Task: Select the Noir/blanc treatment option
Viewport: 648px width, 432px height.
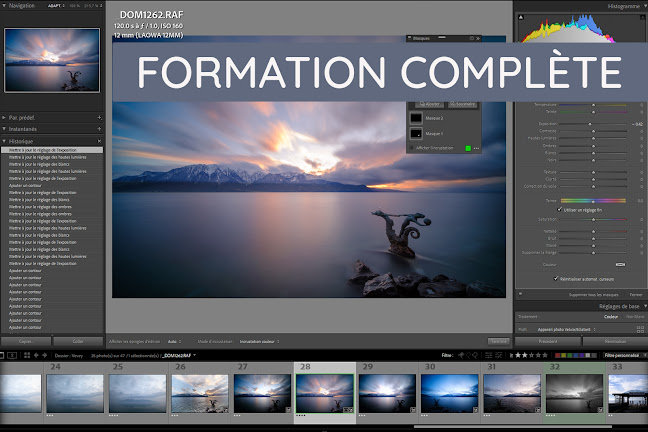Action: click(x=635, y=317)
